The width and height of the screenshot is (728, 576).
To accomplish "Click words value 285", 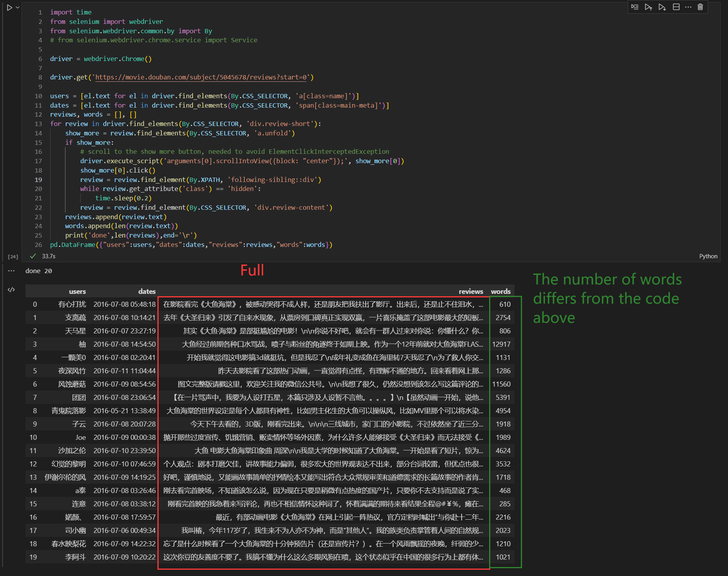I will pos(505,504).
